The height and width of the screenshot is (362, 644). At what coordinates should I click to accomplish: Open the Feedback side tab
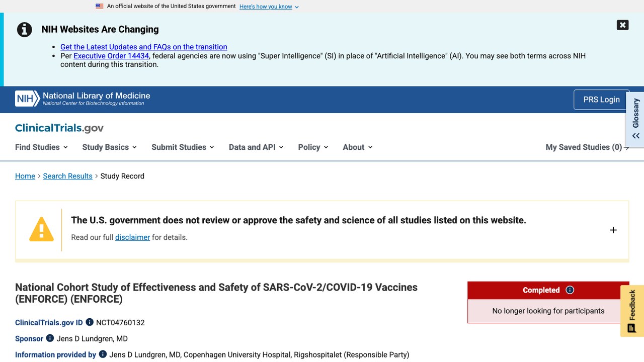tap(632, 311)
